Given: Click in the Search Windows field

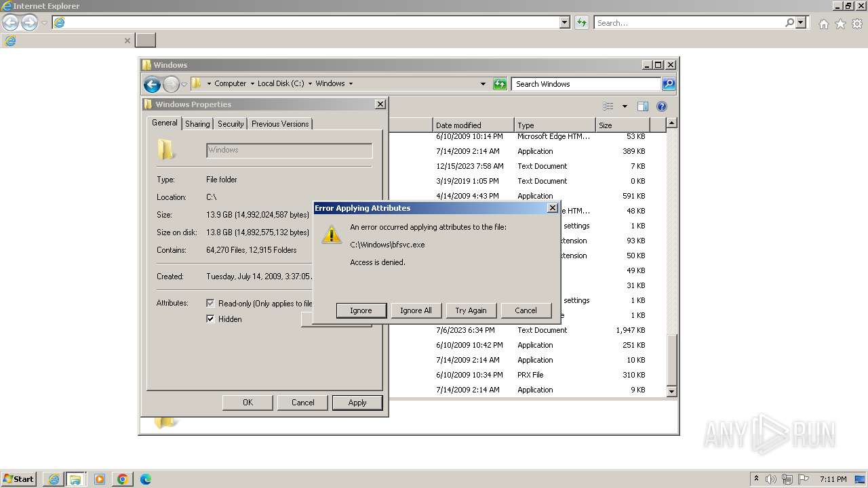Looking at the screenshot, I should (587, 84).
